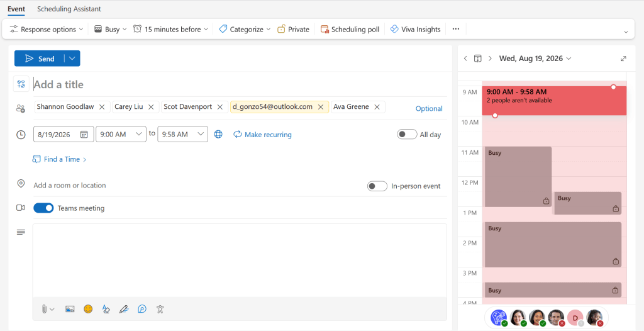Expand the ribbon with the chevron
This screenshot has width=644, height=331.
[x=626, y=32]
